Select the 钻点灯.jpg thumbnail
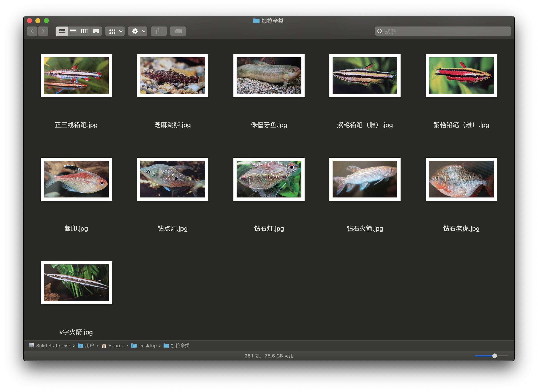 pos(172,179)
